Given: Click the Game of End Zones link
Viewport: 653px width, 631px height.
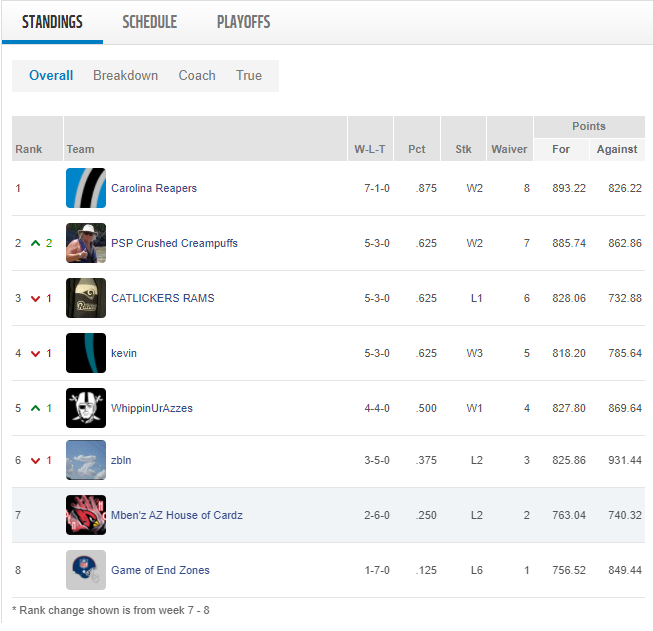Looking at the screenshot, I should coord(160,570).
